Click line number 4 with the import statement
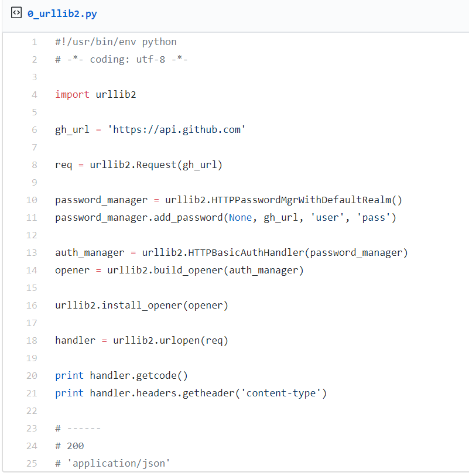Viewport: 469px width, 476px height. [34, 94]
